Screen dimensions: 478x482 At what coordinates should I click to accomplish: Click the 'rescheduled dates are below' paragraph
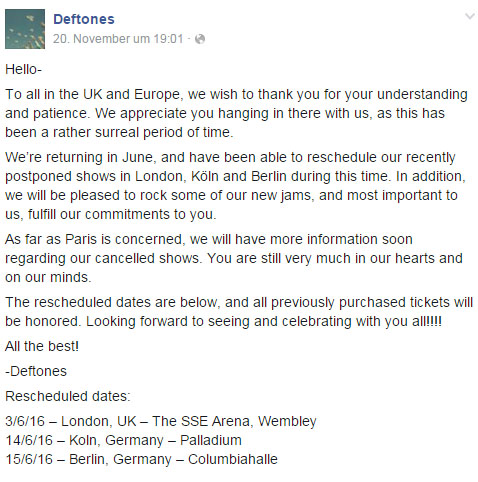tap(239, 312)
